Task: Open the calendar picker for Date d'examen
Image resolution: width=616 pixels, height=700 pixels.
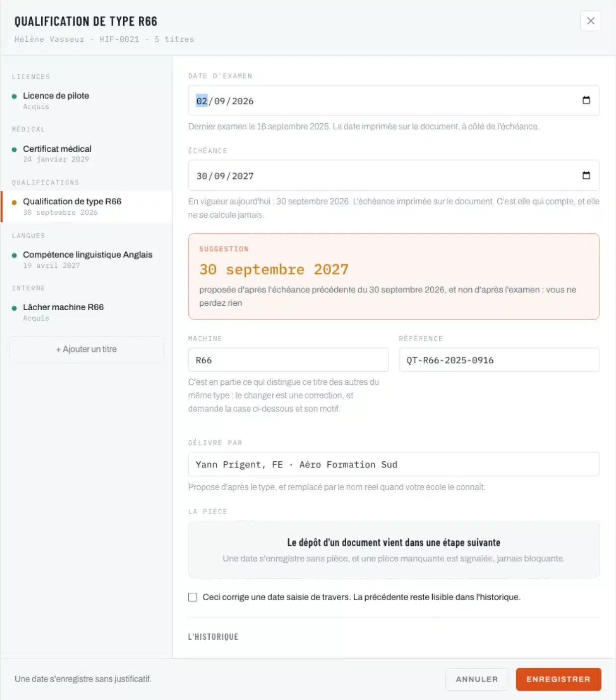Action: [586, 100]
